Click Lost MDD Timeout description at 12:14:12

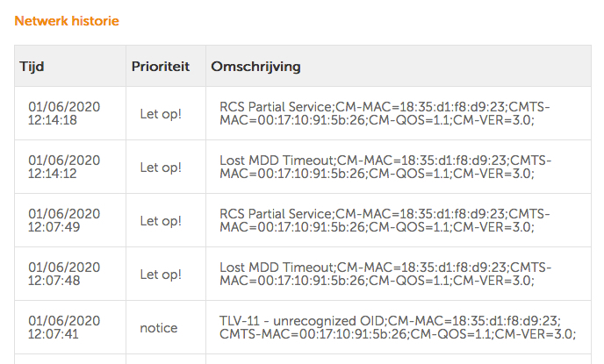(x=385, y=168)
